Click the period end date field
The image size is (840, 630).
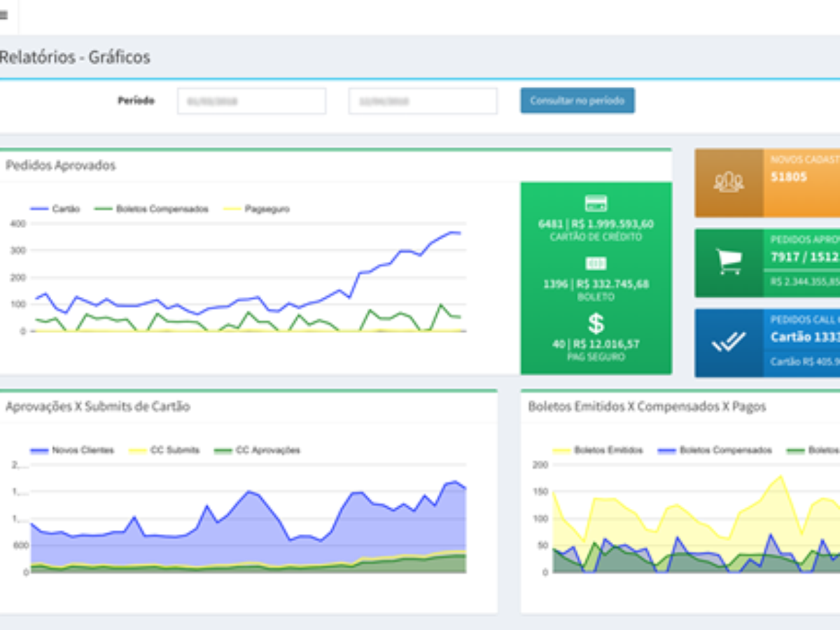tap(423, 101)
